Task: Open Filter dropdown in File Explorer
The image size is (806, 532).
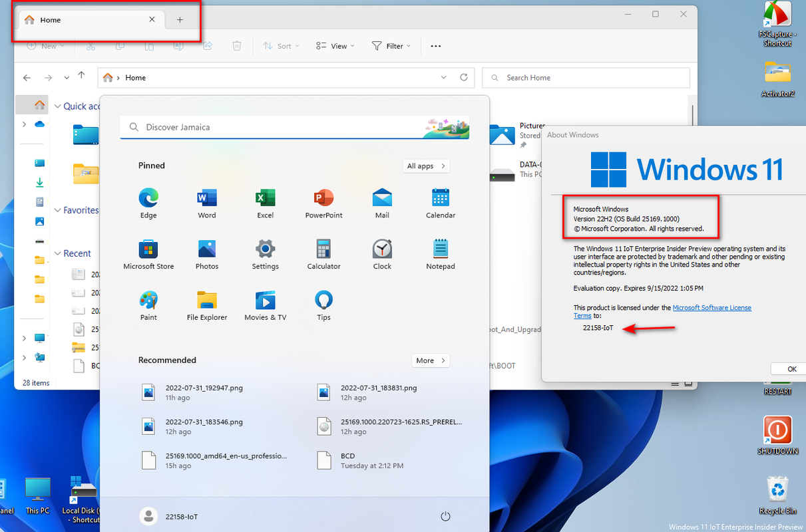Action: pos(391,46)
